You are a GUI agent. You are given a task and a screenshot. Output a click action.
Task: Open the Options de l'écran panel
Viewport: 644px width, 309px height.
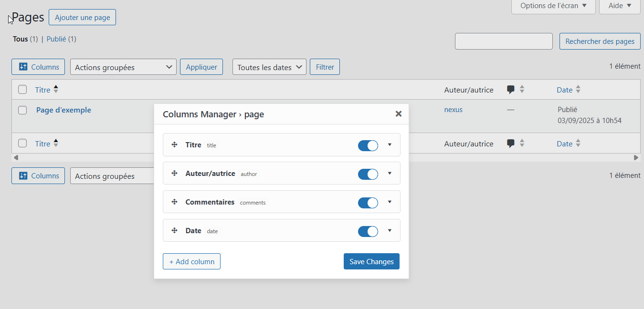click(x=553, y=6)
